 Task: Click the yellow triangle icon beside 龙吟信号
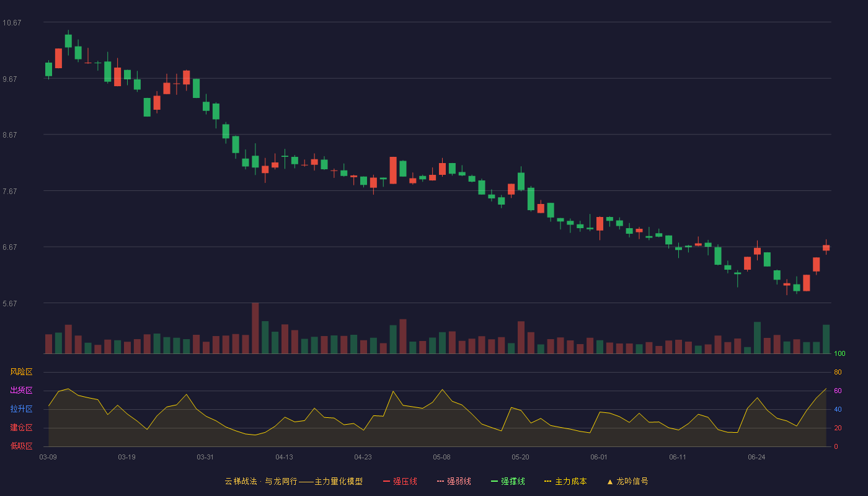pyautogui.click(x=609, y=482)
